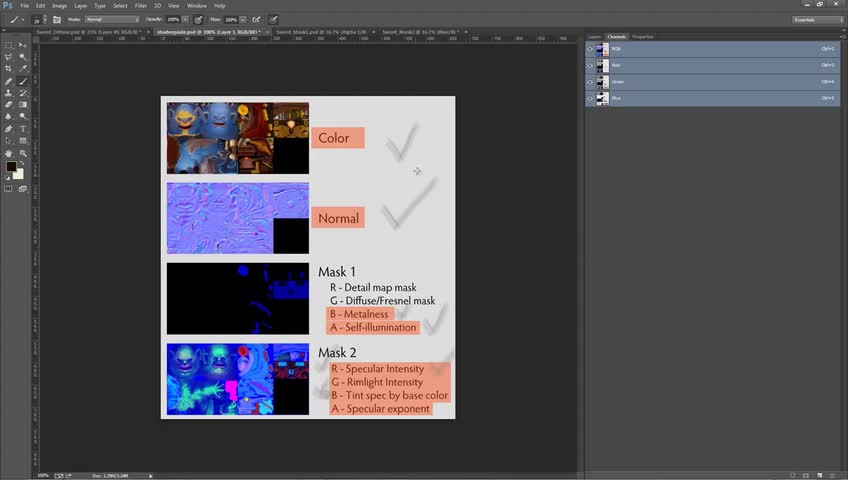Toggle pressure for size icon
848x480 pixels.
coord(274,19)
